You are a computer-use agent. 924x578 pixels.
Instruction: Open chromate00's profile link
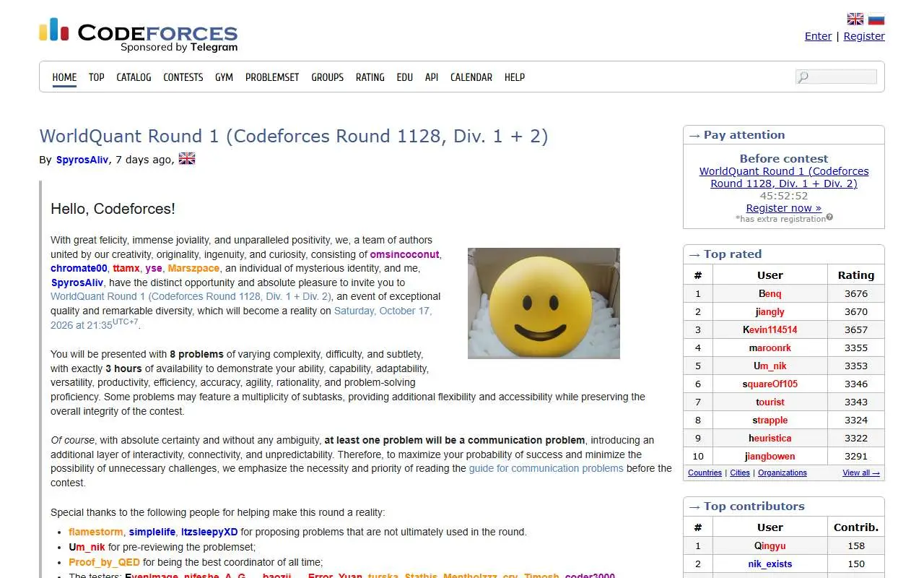79,268
